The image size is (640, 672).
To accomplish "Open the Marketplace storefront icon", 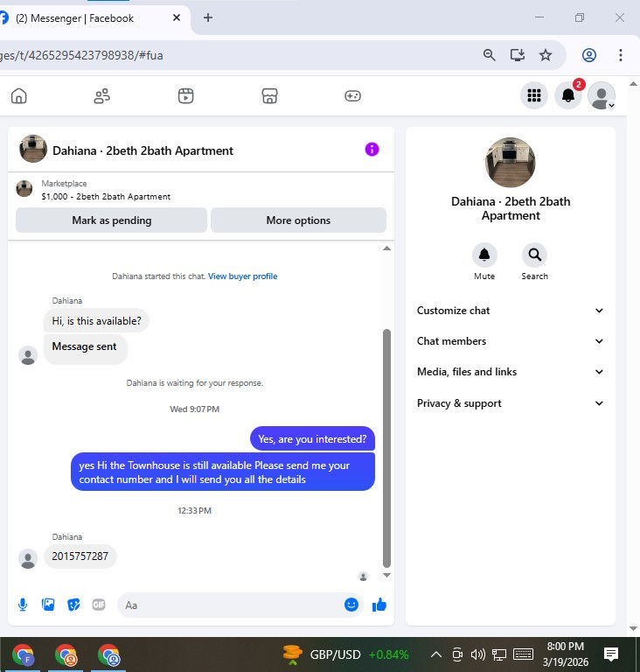I will 269,95.
